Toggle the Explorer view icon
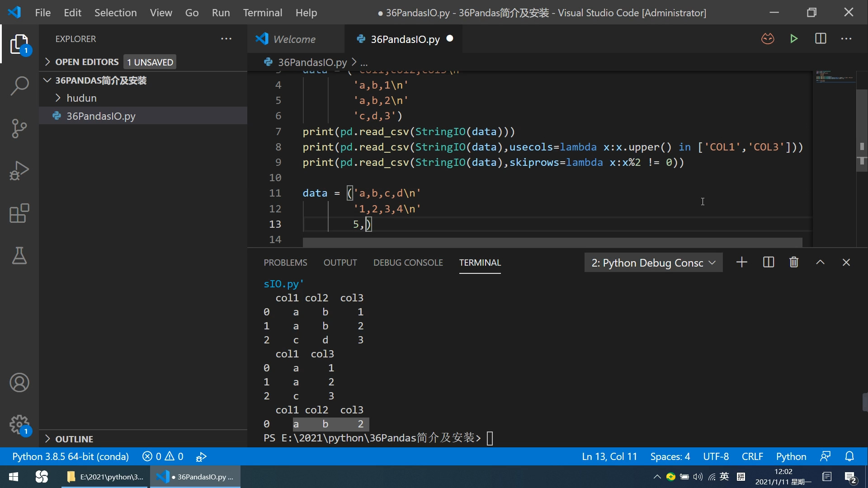 coord(19,44)
